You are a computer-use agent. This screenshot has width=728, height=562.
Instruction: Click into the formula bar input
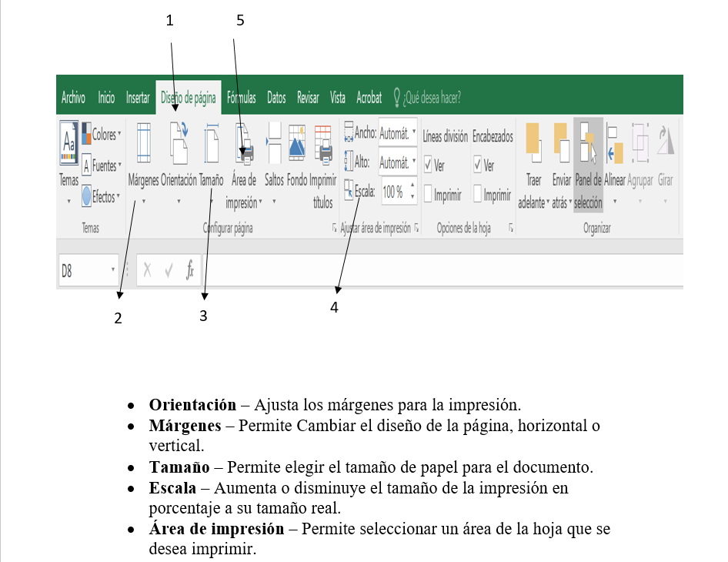443,270
